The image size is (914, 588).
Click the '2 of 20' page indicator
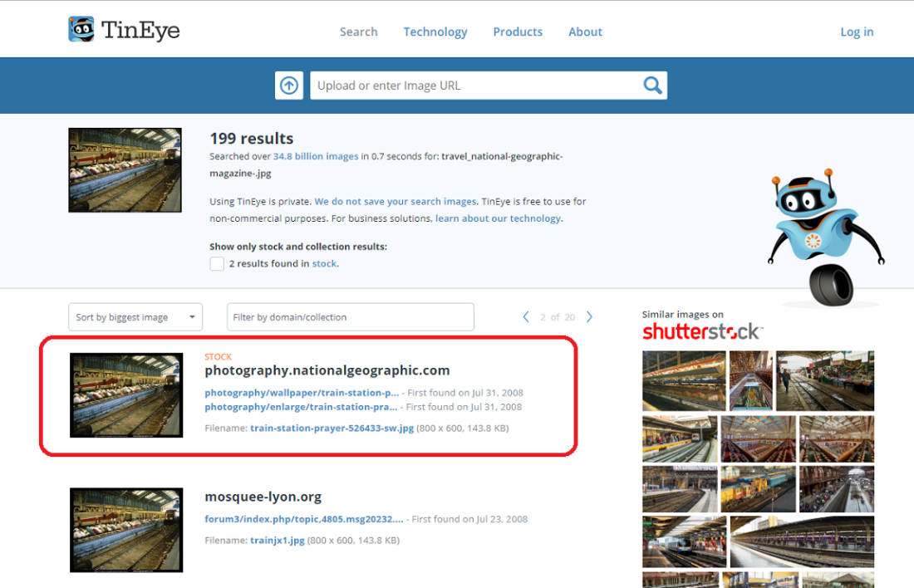(x=558, y=317)
